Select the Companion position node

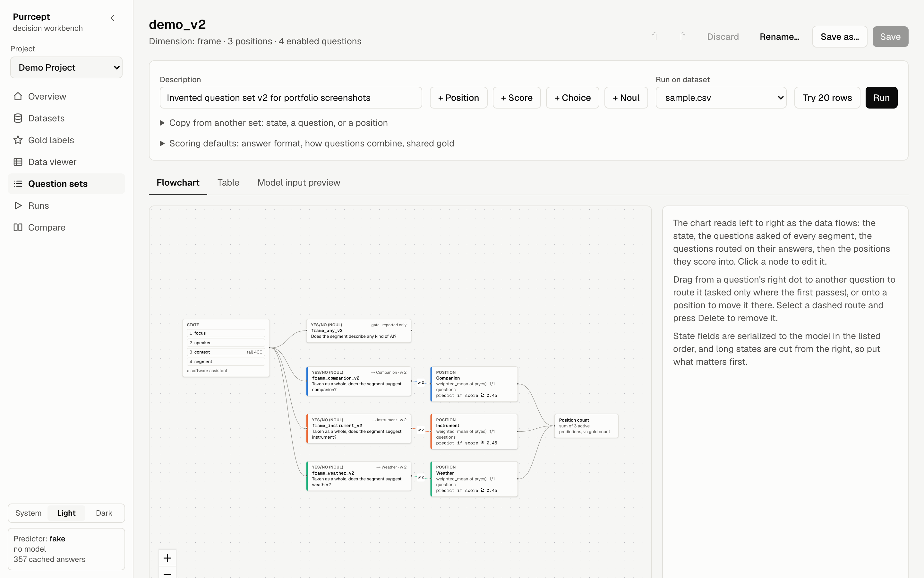[474, 384]
